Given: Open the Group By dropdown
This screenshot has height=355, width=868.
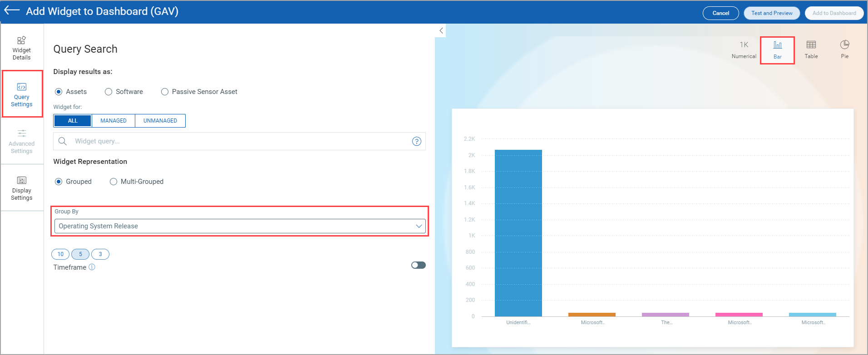Looking at the screenshot, I should pyautogui.click(x=240, y=226).
